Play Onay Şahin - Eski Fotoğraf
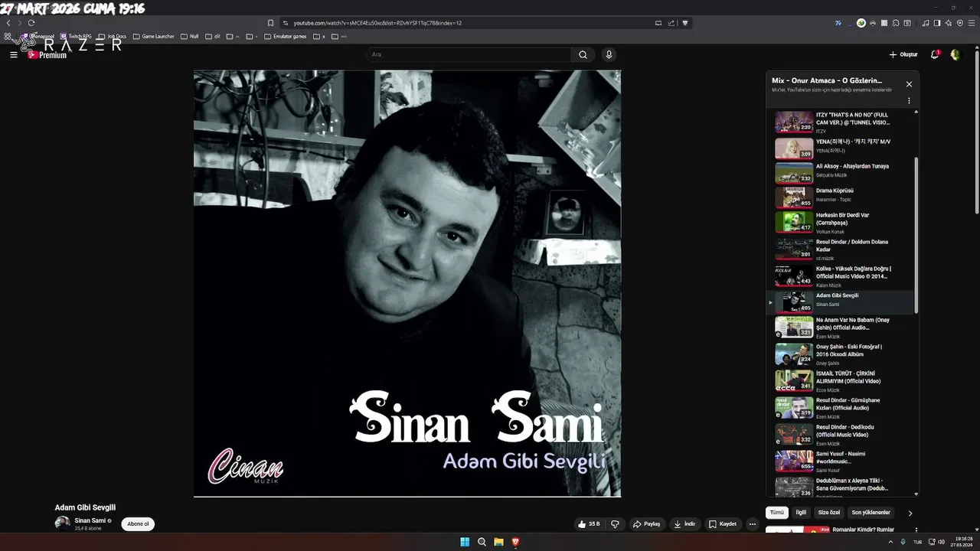The image size is (980, 551). pos(840,354)
